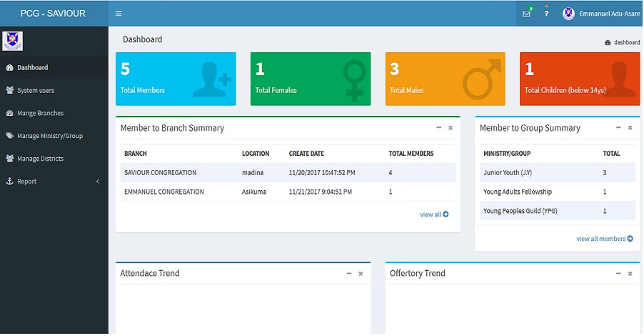The image size is (644, 336).
Task: Click the MINISTRY/GROUP column header
Action: pyautogui.click(x=507, y=154)
